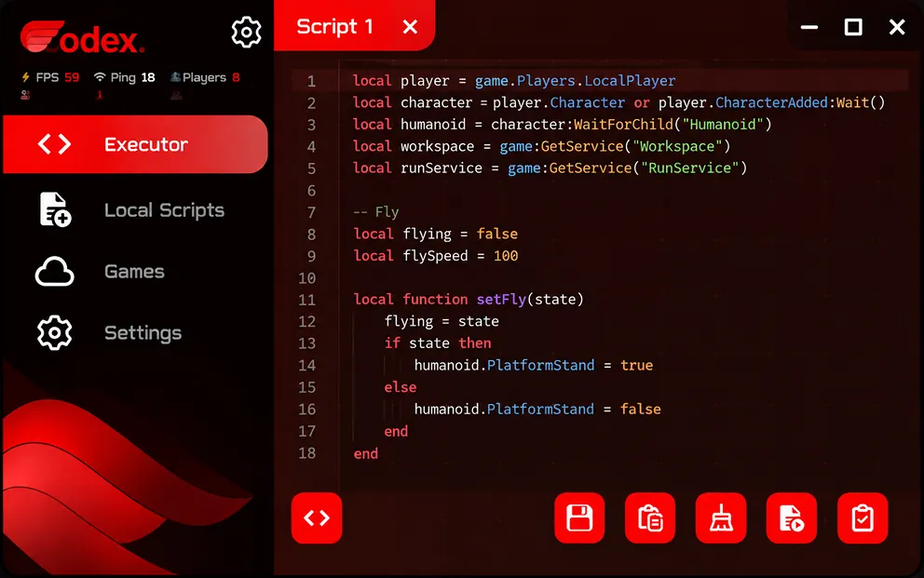Image resolution: width=924 pixels, height=578 pixels.
Task: Click "true" on line 14
Action: (x=636, y=365)
